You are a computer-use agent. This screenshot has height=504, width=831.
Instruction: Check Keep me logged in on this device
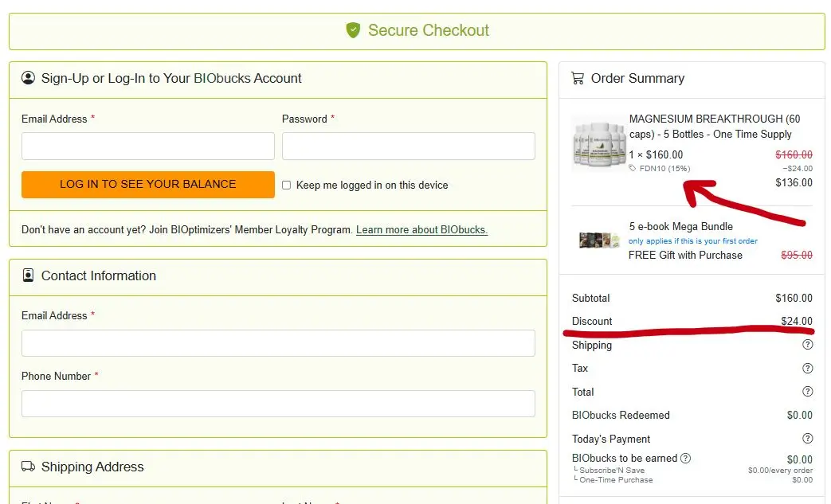coord(286,186)
